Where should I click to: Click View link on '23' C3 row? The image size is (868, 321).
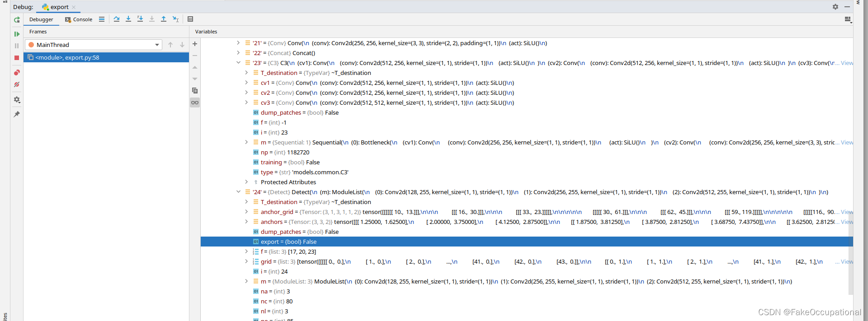click(x=847, y=63)
